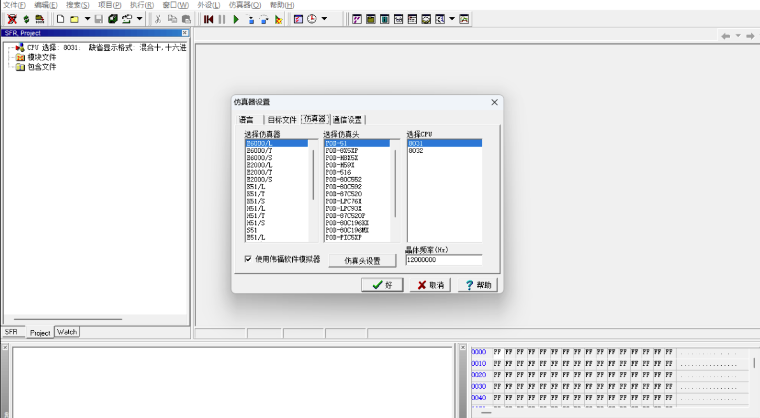The height and width of the screenshot is (418, 760).
Task: Click the dark green save-all icon
Action: point(112,19)
